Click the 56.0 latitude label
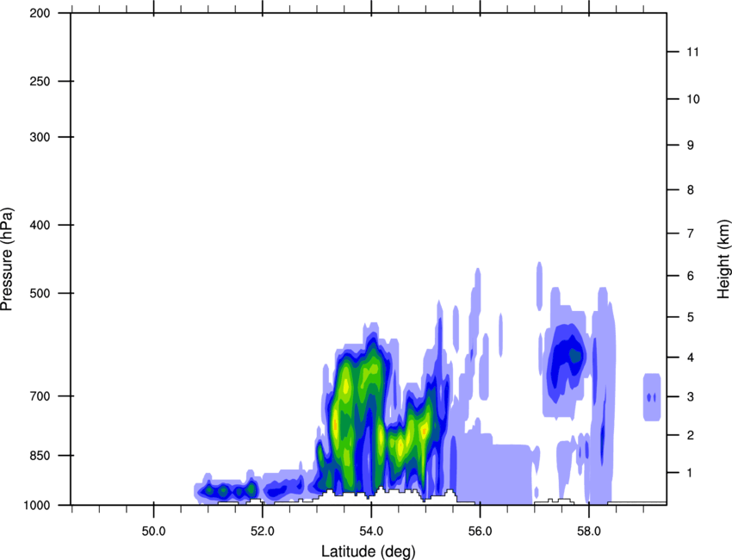The height and width of the screenshot is (560, 732). pyautogui.click(x=481, y=532)
